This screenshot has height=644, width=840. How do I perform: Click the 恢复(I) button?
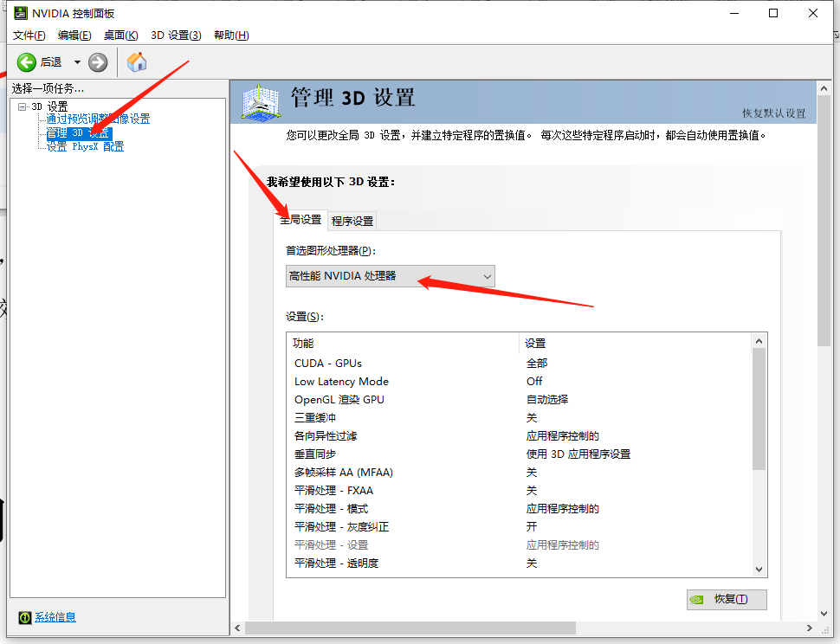pos(727,600)
